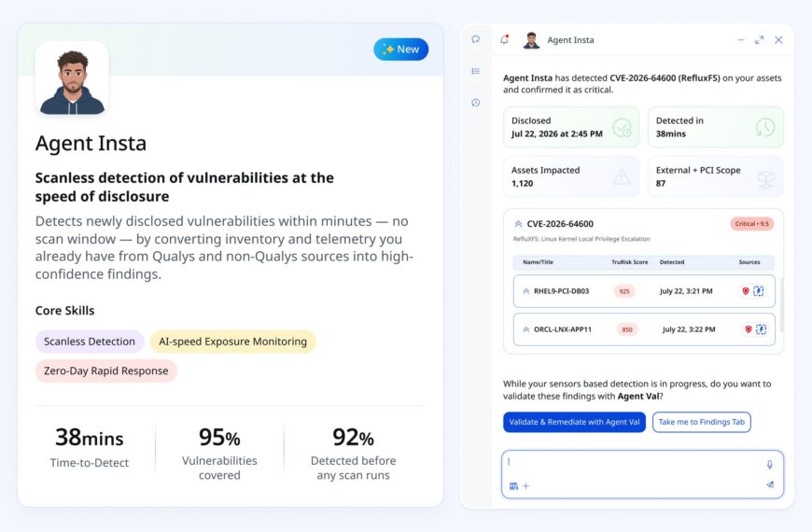Image resolution: width=812 pixels, height=532 pixels.
Task: Focus the chat message input field
Action: (x=642, y=462)
